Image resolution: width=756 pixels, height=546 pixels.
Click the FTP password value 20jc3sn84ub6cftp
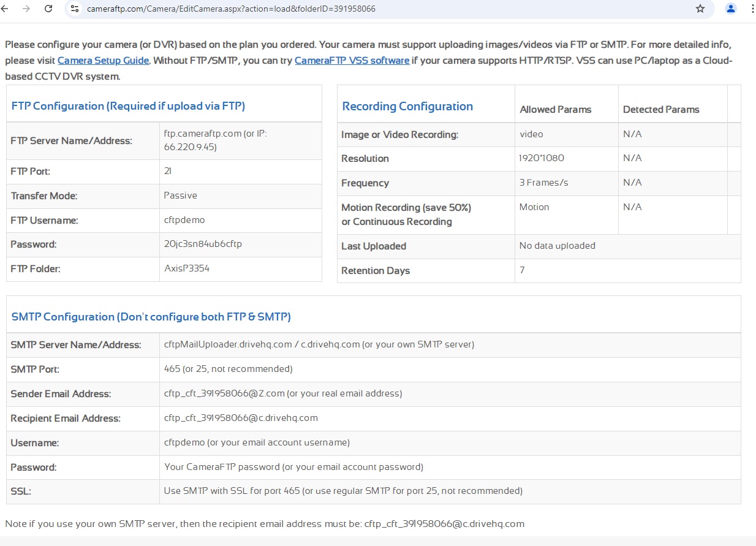(203, 245)
